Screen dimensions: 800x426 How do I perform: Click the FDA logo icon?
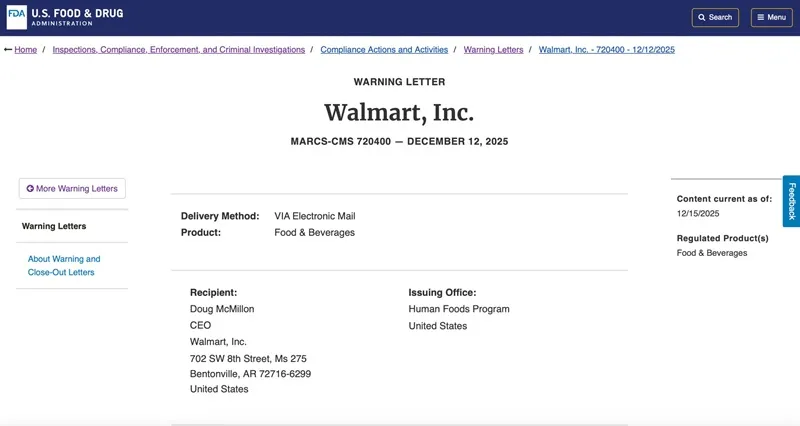pos(17,17)
